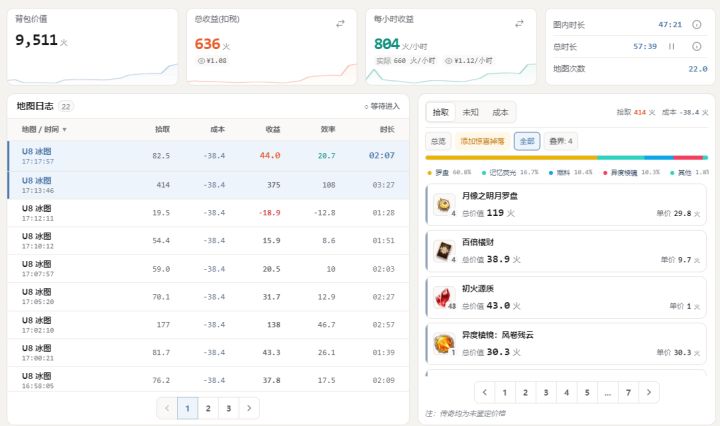Select U8 冰图 row at 17:10:12
The width and height of the screenshot is (720, 426).
(x=208, y=241)
